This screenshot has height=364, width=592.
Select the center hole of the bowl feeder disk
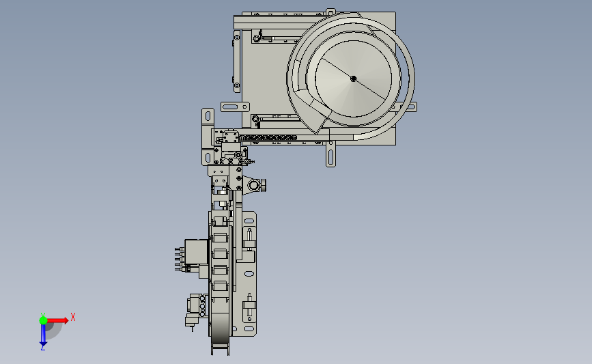[354, 79]
